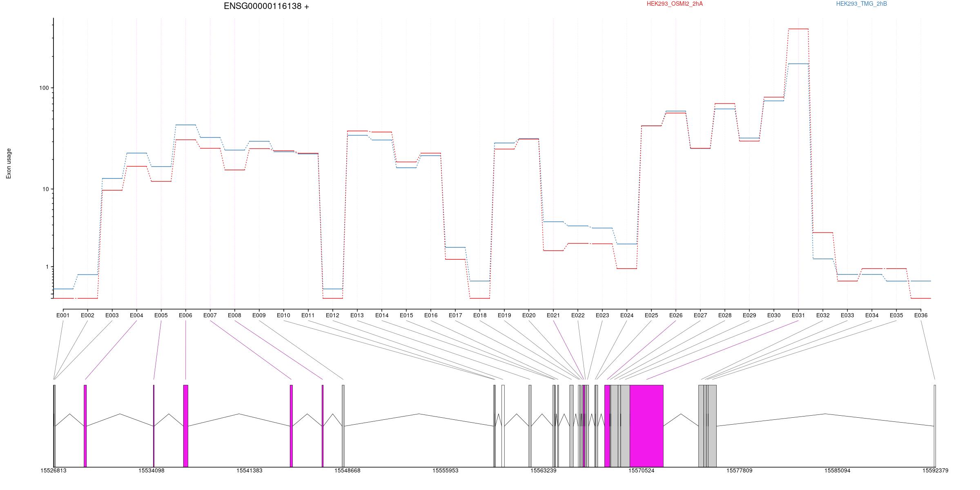This screenshot has width=980, height=490.
Task: Select exon label E010
Action: 283,315
